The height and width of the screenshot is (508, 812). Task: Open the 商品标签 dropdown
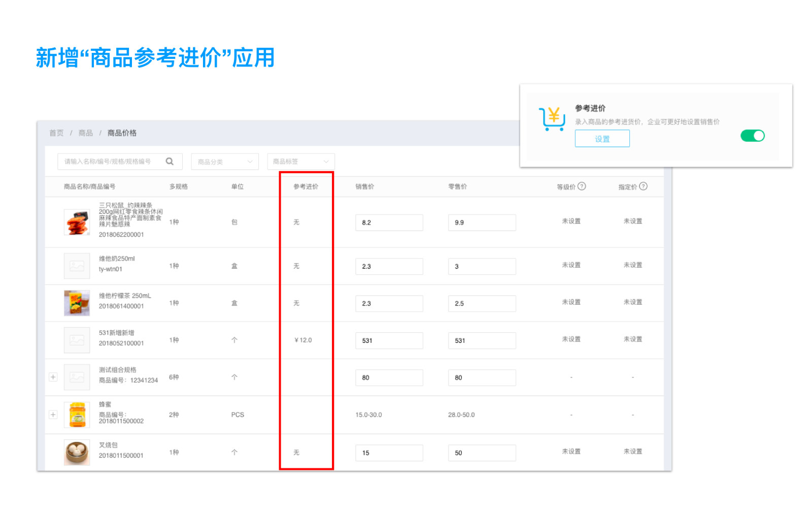point(300,162)
